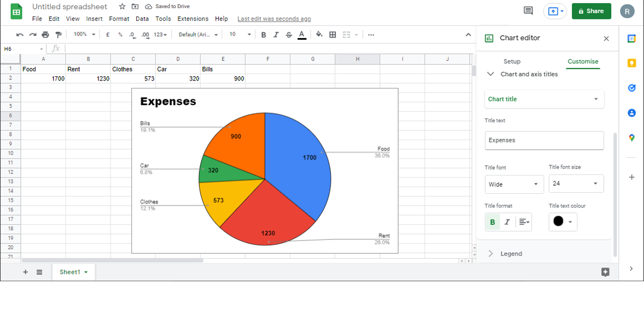644x322 pixels.
Task: Open the Insert menu
Action: [x=94, y=19]
